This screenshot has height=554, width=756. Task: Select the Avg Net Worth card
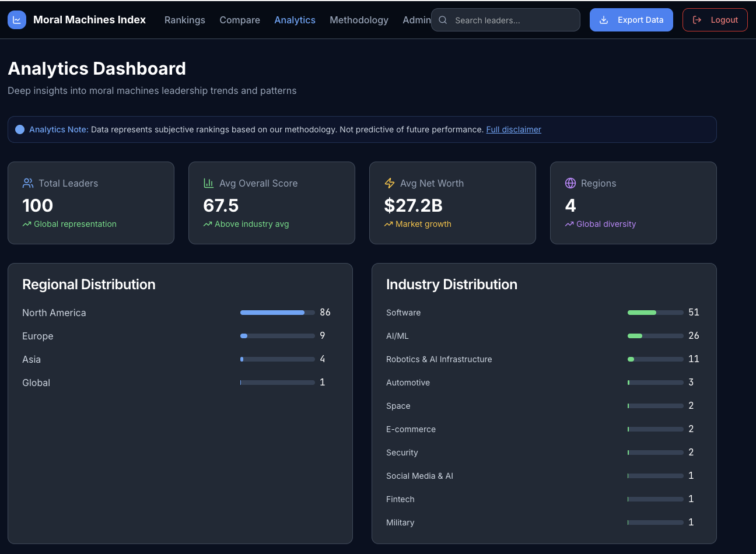[453, 203]
